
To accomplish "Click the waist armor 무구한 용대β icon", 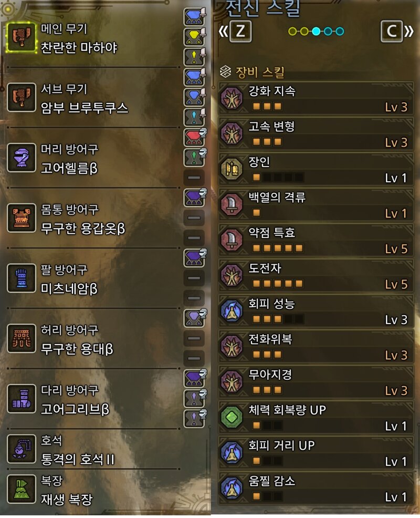I will [x=22, y=338].
